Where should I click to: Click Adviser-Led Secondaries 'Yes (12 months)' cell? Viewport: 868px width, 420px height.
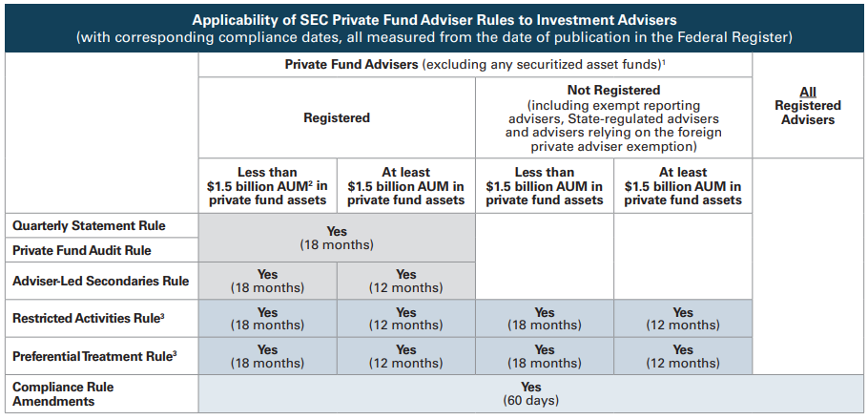pos(405,281)
